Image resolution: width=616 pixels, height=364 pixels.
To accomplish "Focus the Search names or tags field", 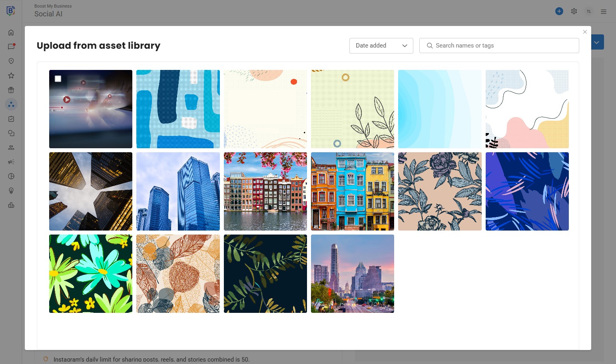I will [499, 46].
